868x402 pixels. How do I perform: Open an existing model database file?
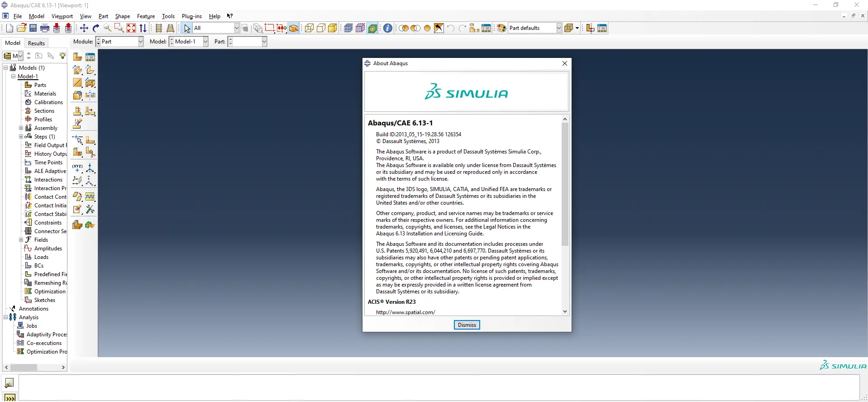click(x=21, y=28)
